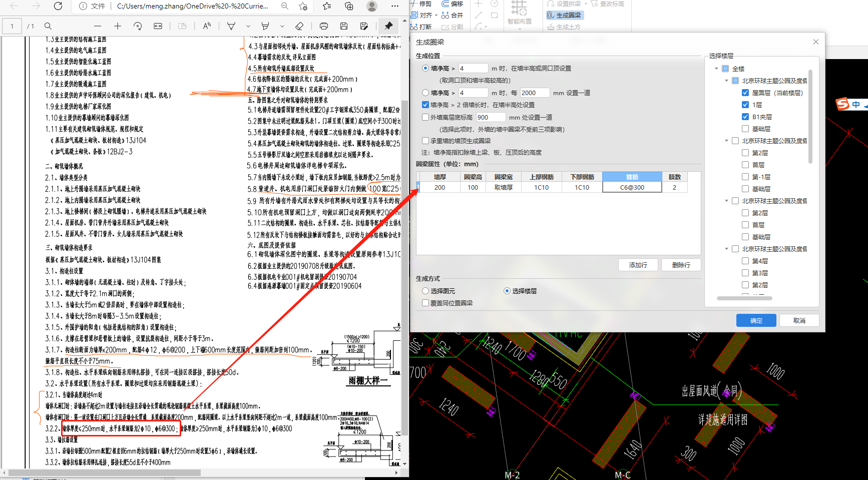Enable 承重墙的墙顶生成圈梁 checkbox
The width and height of the screenshot is (868, 480).
pyautogui.click(x=425, y=141)
